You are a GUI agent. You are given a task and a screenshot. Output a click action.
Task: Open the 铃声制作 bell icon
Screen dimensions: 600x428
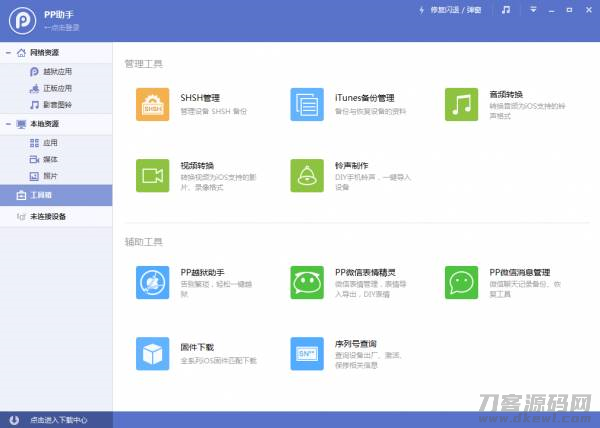307,176
